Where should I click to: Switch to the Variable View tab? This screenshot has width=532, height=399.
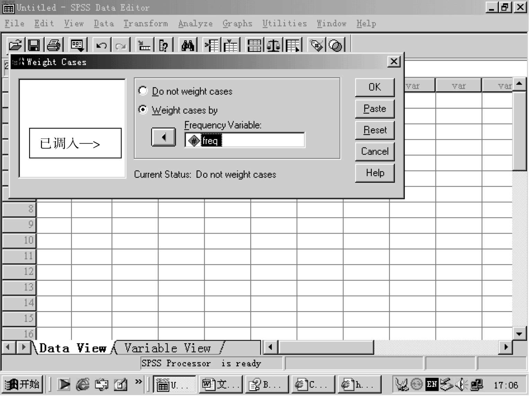tap(168, 348)
